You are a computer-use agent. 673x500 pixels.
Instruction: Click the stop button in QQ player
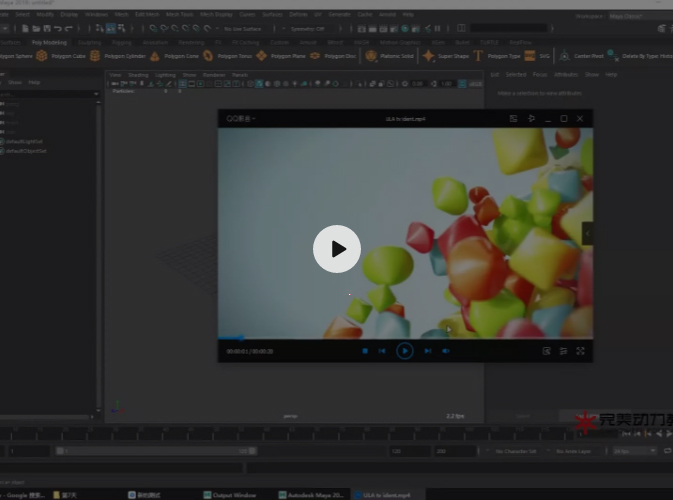coord(365,351)
